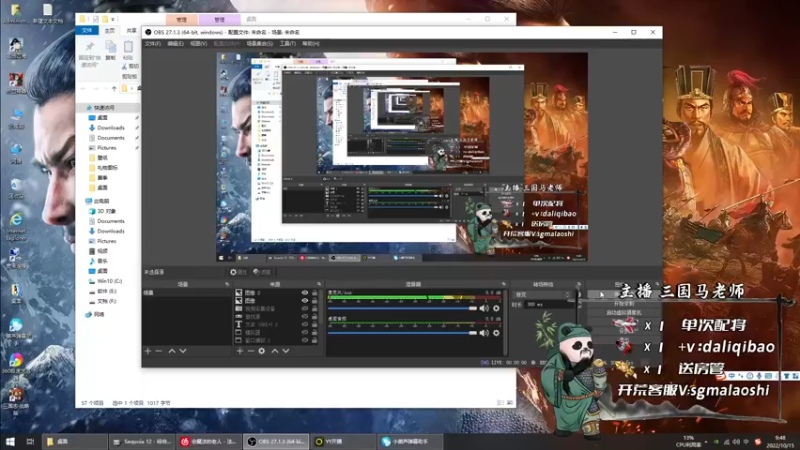Click the 开始录制 button in OBS controls
Image resolution: width=800 pixels, height=450 pixels.
coord(623,304)
